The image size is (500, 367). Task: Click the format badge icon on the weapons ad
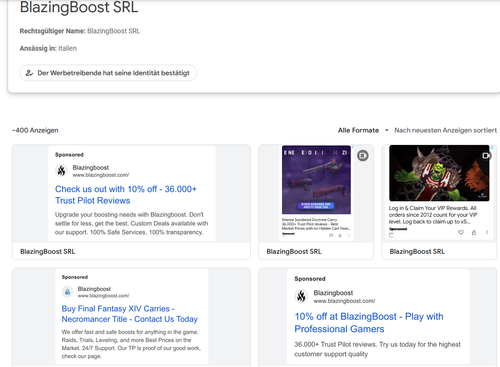(363, 155)
